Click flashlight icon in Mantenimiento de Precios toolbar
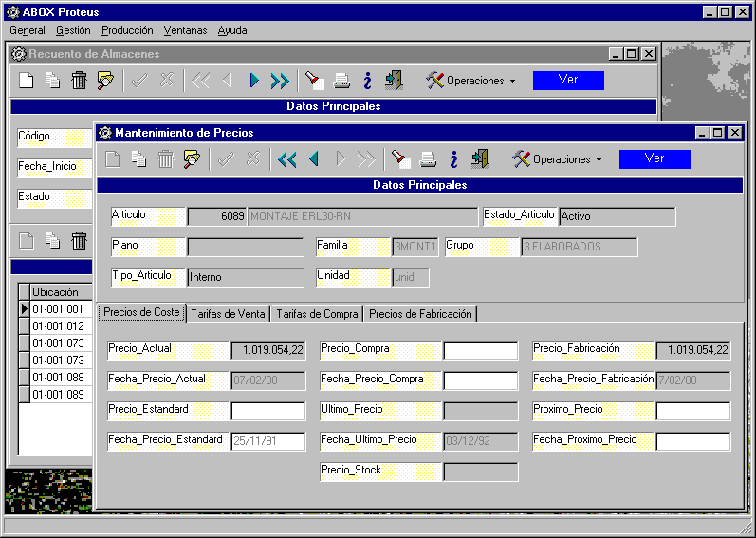The width and height of the screenshot is (756, 538). coord(400,159)
